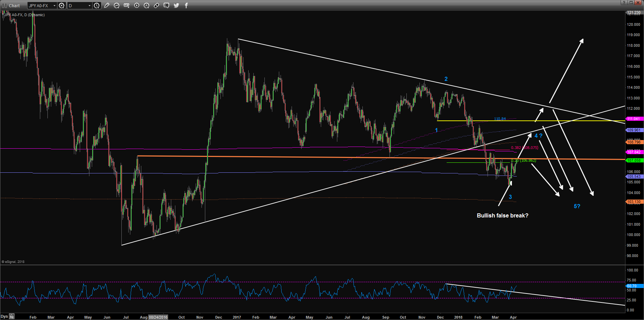Open the alerts chat bubble icon

click(166, 6)
